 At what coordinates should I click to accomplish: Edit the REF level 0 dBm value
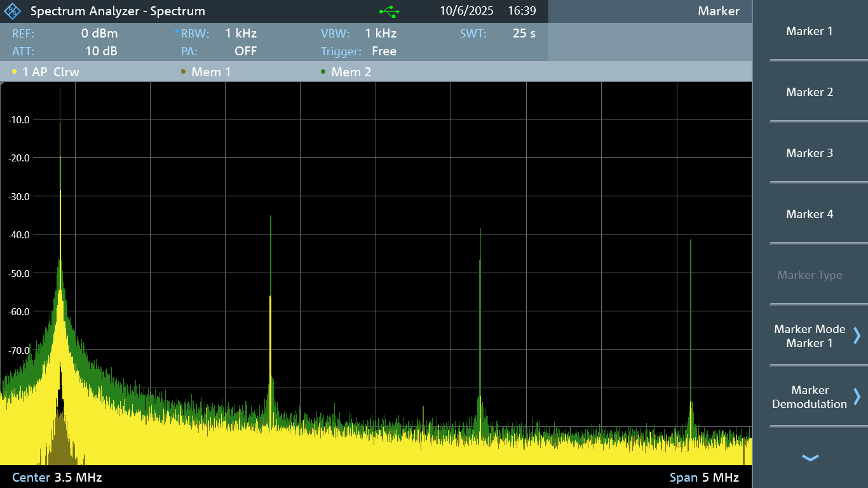tap(99, 34)
